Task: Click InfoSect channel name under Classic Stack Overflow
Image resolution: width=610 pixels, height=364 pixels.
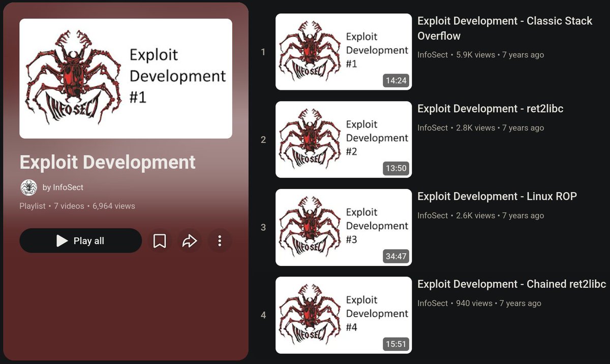Action: (x=433, y=55)
